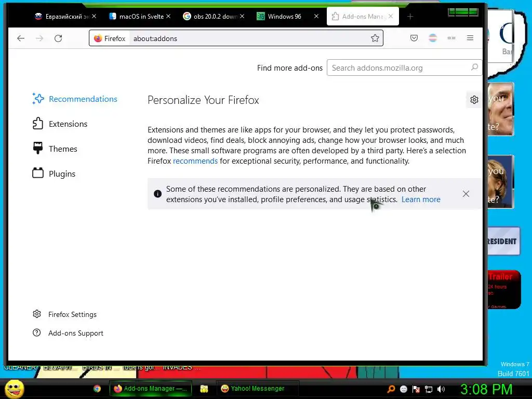The image size is (532, 399).
Task: Go back with the back arrow
Action: (x=21, y=38)
